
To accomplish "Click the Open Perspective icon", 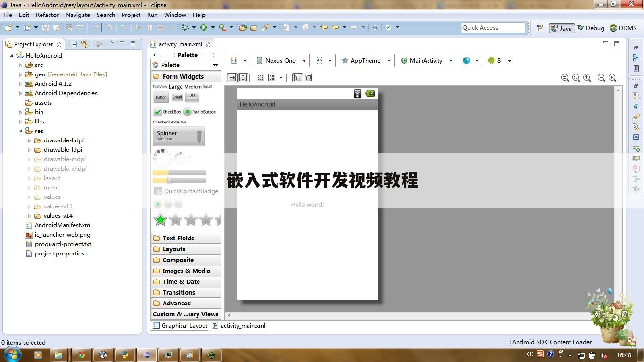I will (x=539, y=28).
